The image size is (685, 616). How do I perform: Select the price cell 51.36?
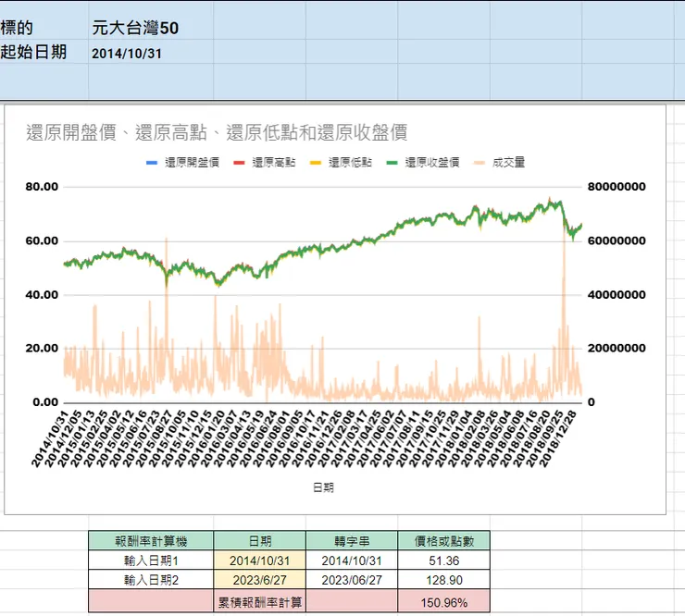click(x=443, y=561)
